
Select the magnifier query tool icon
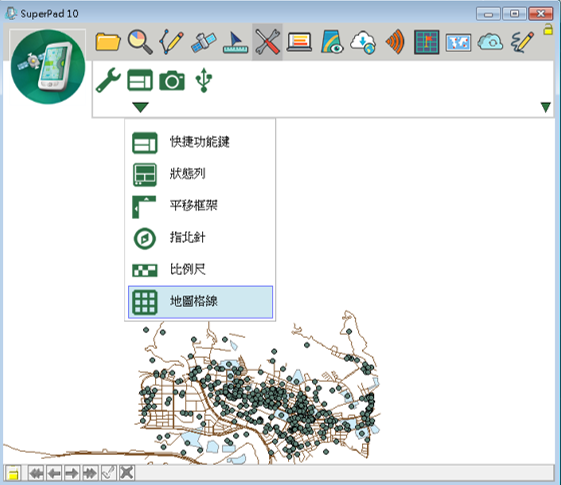(140, 42)
